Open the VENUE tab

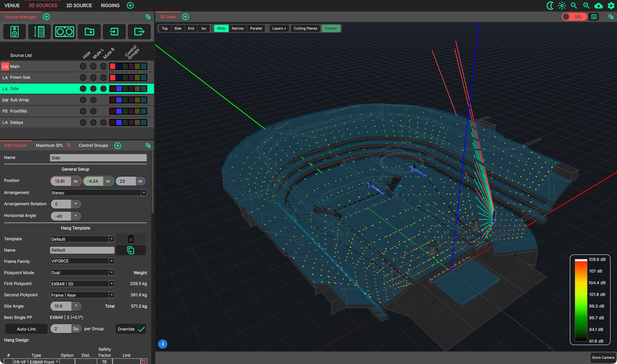pos(12,5)
